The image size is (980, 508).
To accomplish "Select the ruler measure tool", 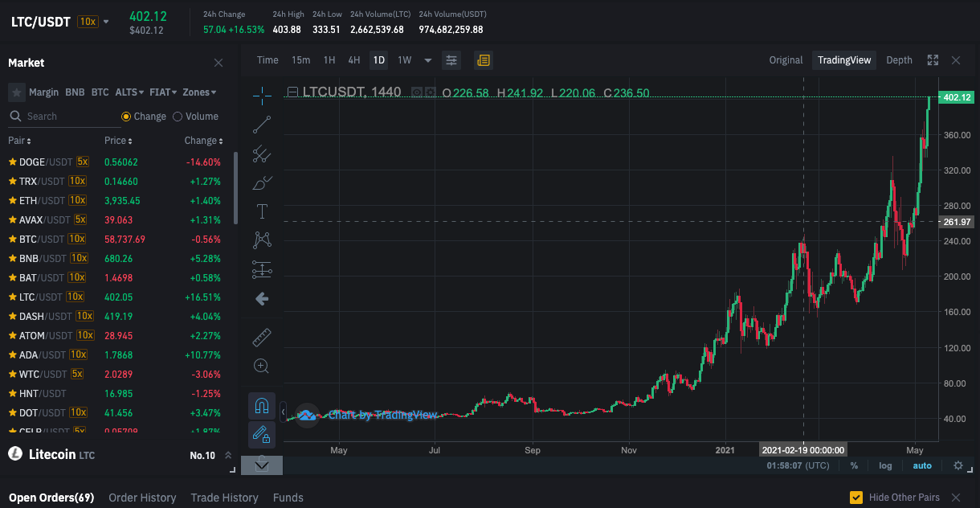I will click(262, 337).
